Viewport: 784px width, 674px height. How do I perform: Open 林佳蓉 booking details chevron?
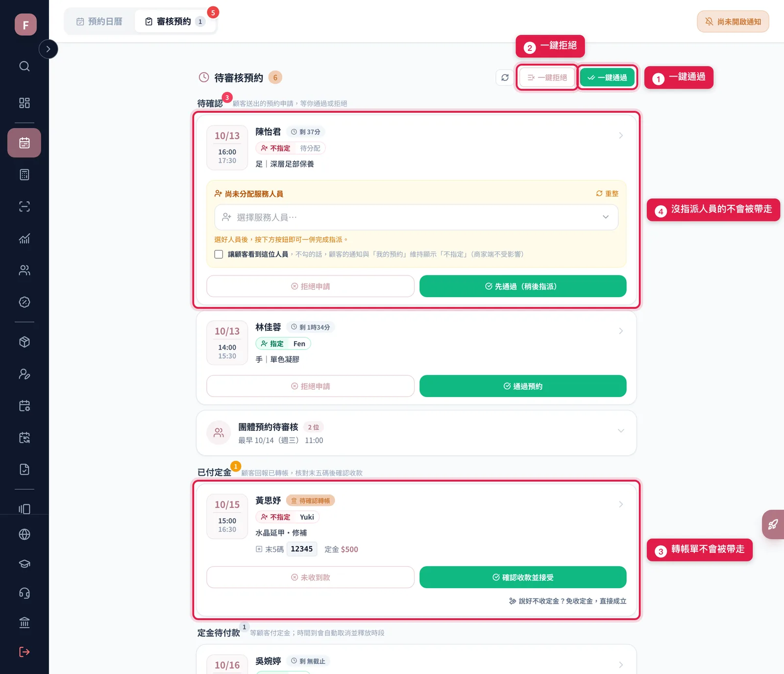coord(621,331)
